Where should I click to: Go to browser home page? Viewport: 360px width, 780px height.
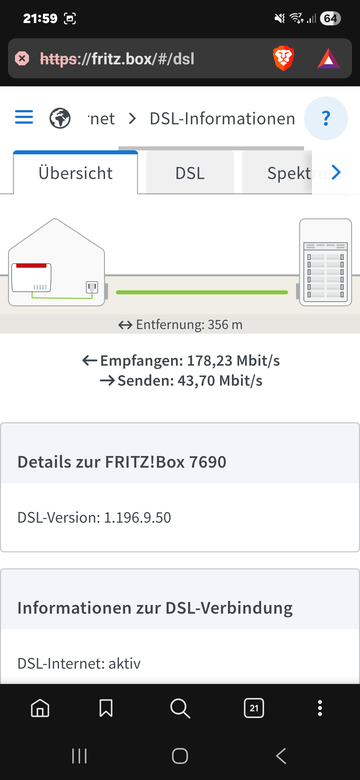point(40,708)
